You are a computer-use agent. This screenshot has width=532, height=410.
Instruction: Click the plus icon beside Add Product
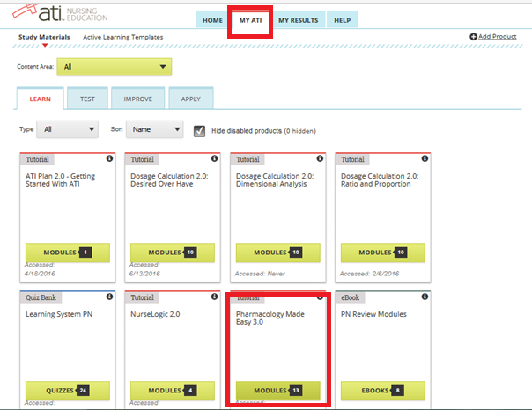pyautogui.click(x=473, y=37)
